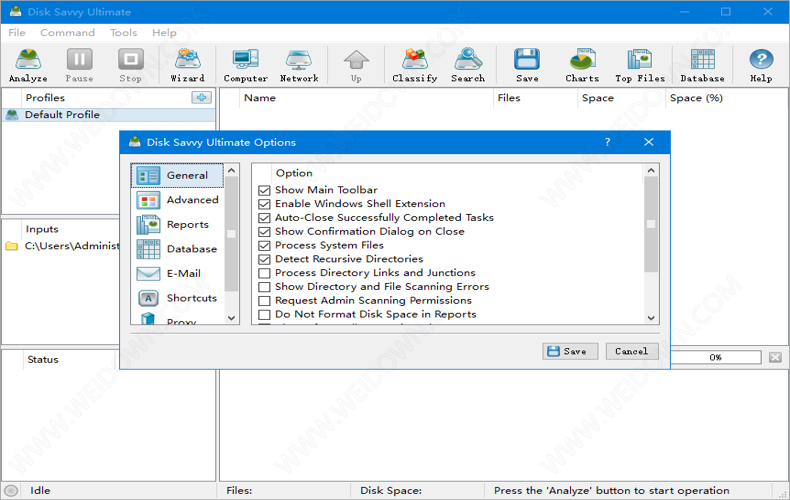This screenshot has height=500, width=790.
Task: Sort results by Files column
Action: (x=535, y=98)
